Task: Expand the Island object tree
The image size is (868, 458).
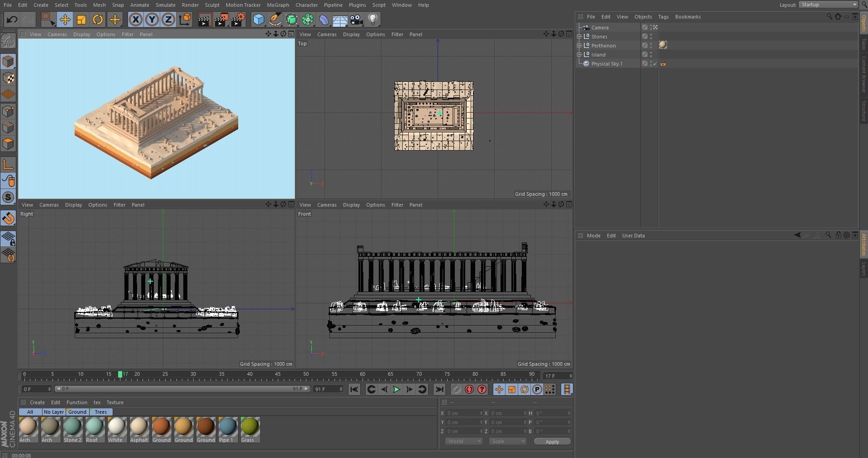Action: pyautogui.click(x=579, y=55)
